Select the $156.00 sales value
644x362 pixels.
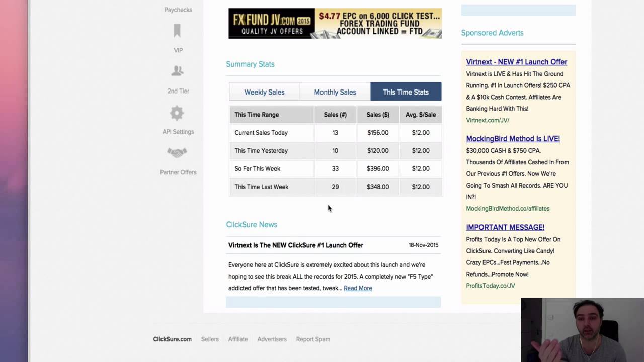[x=378, y=133]
